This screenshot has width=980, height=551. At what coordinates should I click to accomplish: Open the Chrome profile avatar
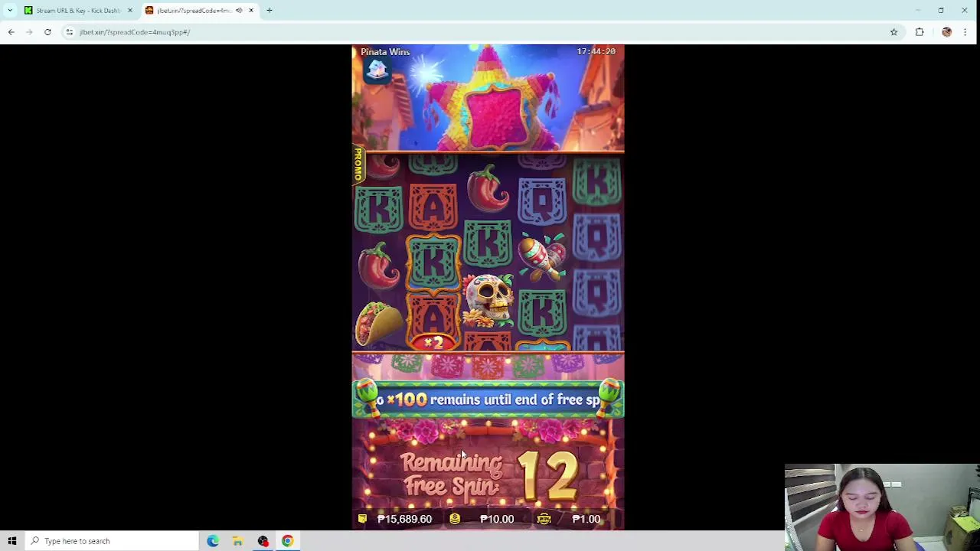tap(947, 32)
